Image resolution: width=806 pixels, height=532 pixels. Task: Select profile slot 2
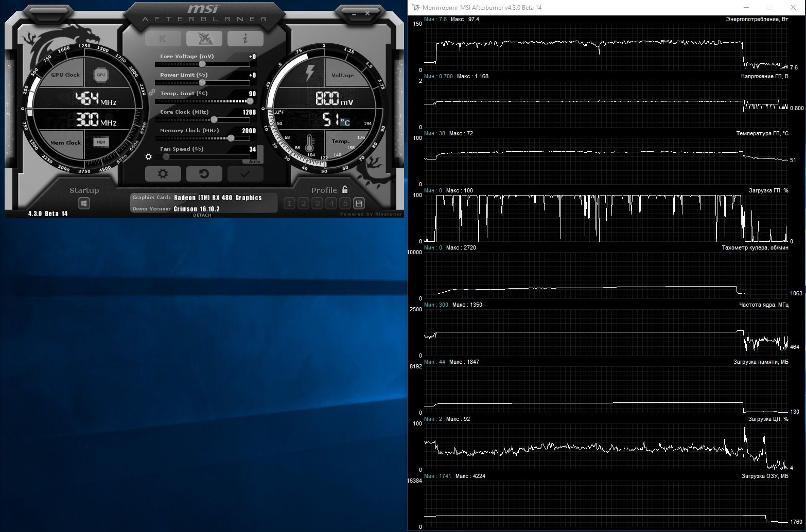pos(303,203)
